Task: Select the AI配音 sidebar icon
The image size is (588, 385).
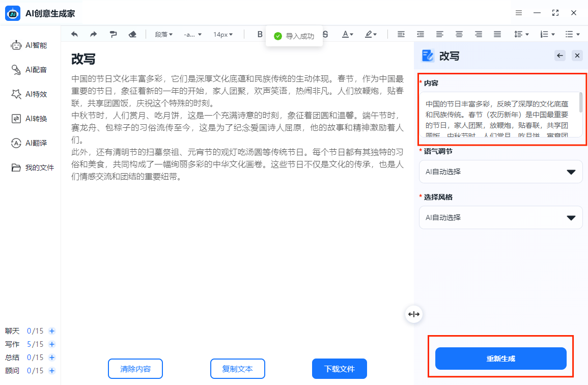Action: pos(31,69)
